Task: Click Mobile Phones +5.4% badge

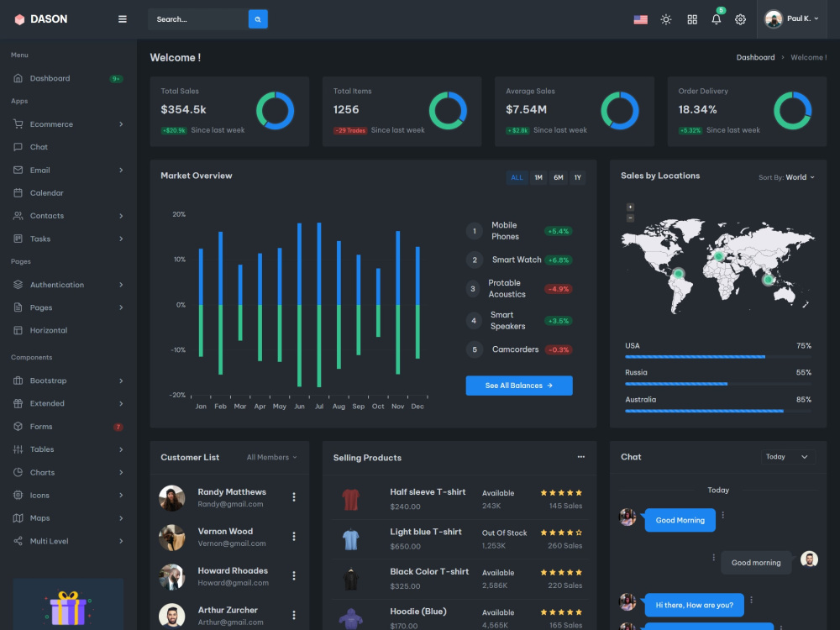Action: coord(559,232)
